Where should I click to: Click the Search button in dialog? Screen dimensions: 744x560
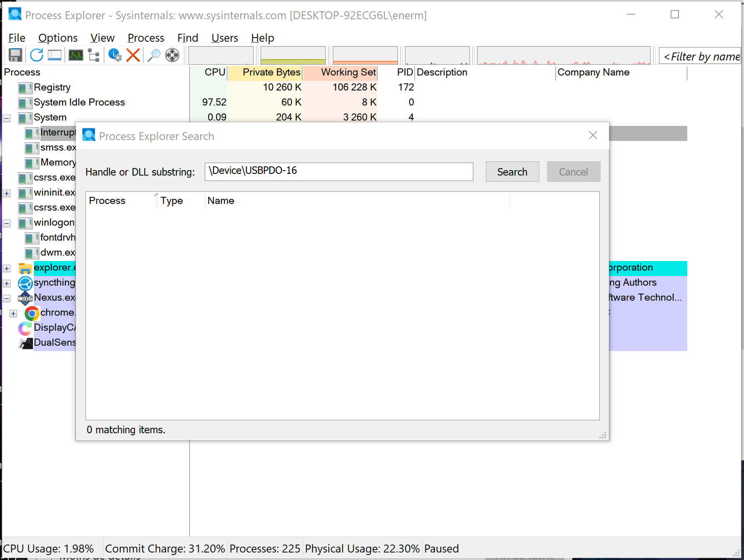pyautogui.click(x=512, y=172)
